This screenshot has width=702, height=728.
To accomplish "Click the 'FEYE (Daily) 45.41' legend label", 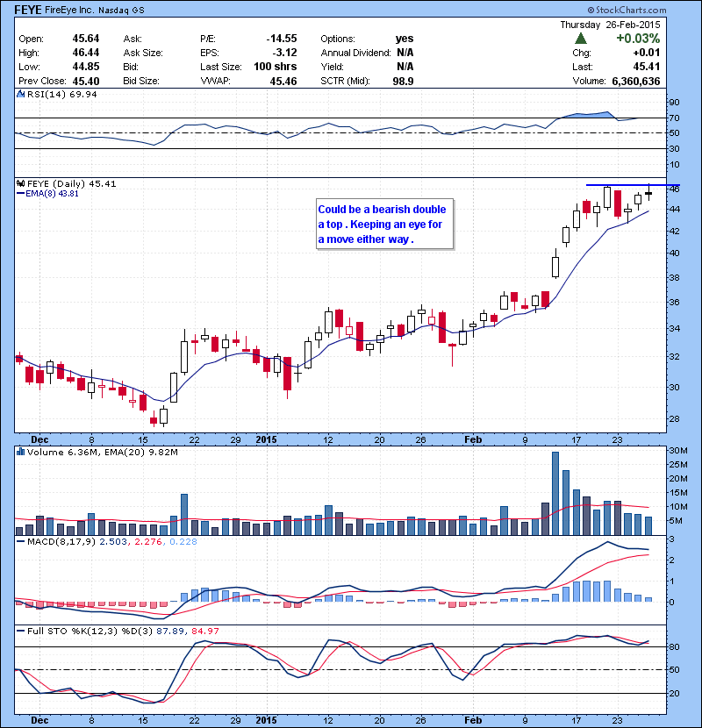I will (72, 184).
